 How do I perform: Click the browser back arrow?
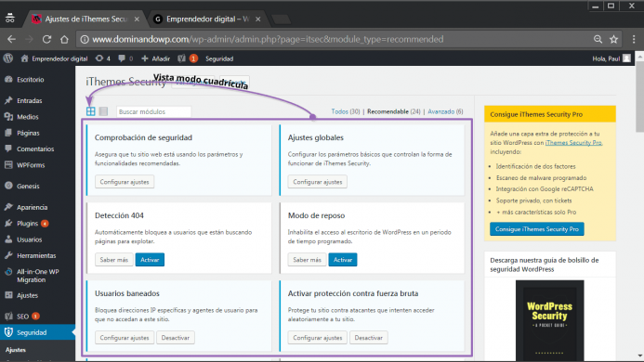point(11,39)
